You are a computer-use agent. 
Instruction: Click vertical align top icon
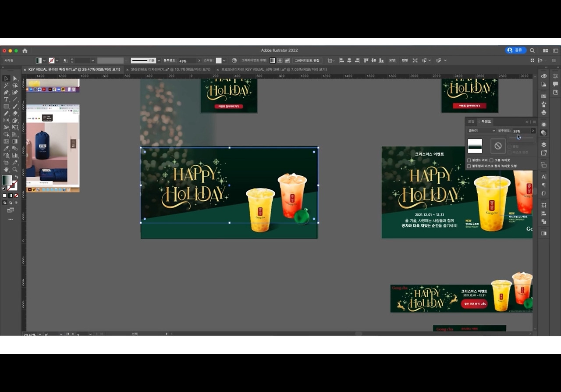coord(366,60)
